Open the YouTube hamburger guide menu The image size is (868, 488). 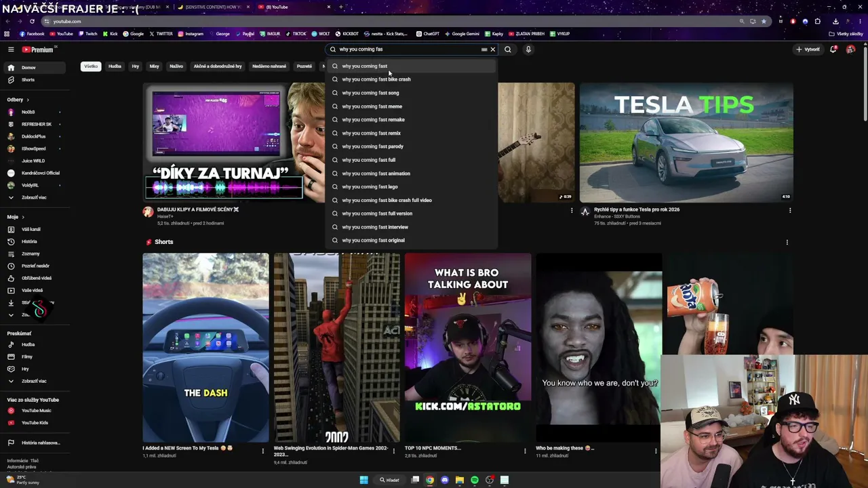coord(11,49)
